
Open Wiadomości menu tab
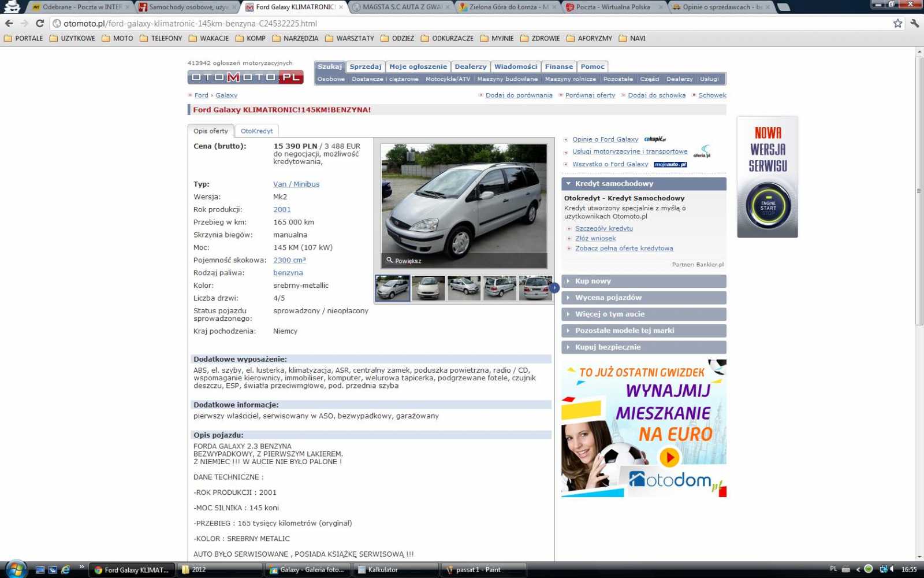(x=516, y=66)
